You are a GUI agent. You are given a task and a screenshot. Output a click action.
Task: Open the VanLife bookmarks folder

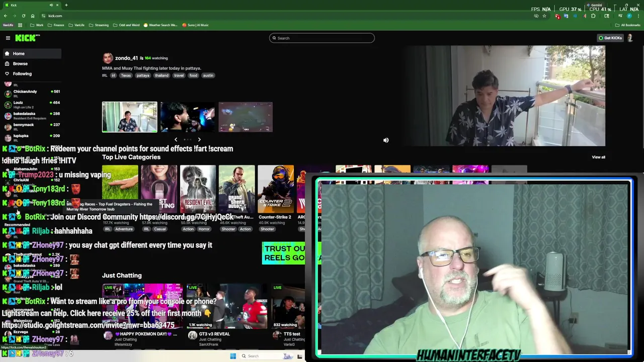[x=76, y=25]
